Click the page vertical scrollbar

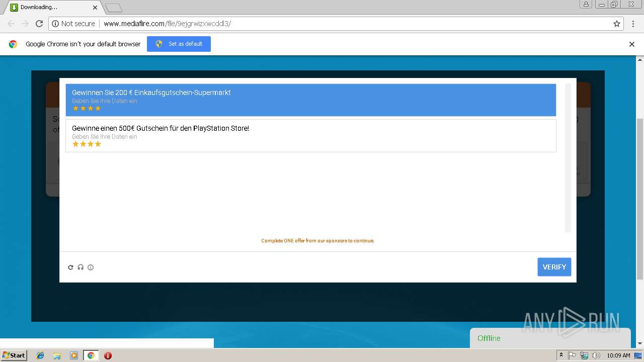640,199
